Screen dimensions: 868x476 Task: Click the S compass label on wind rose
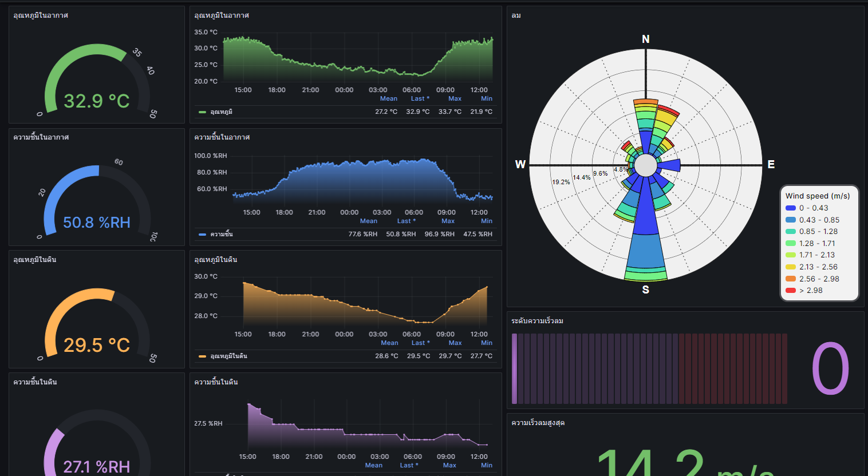[646, 290]
